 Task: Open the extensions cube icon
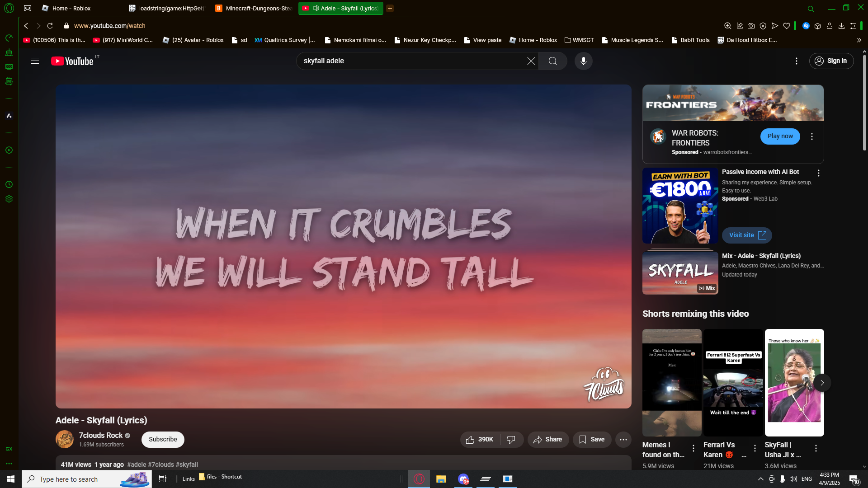click(817, 26)
